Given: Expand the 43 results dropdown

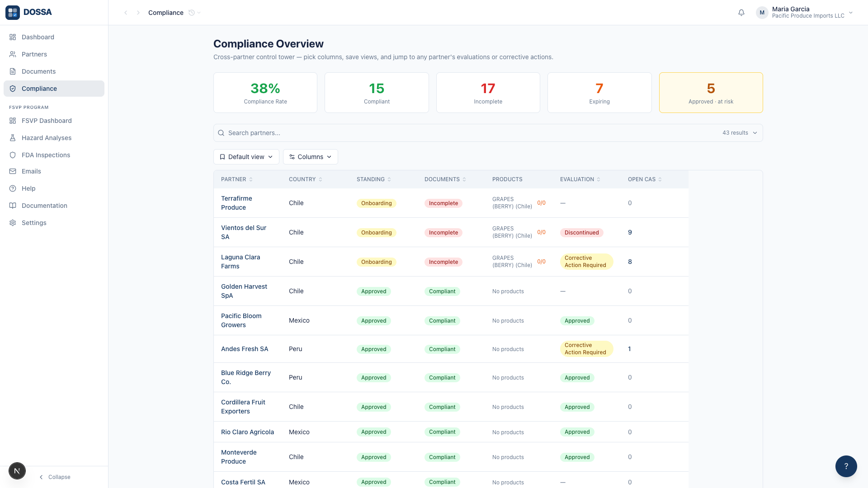Looking at the screenshot, I should [x=740, y=133].
